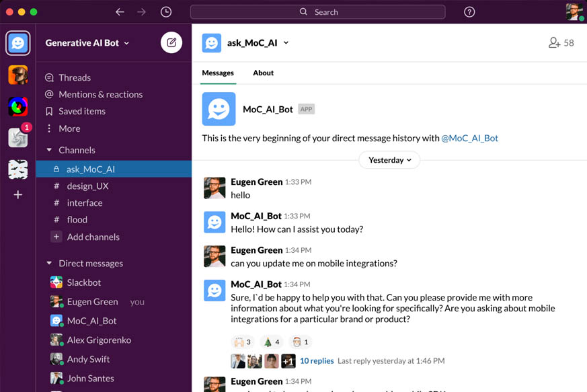Select the Generative AI Bot workspace icon
This screenshot has height=392, width=587.
tap(17, 42)
